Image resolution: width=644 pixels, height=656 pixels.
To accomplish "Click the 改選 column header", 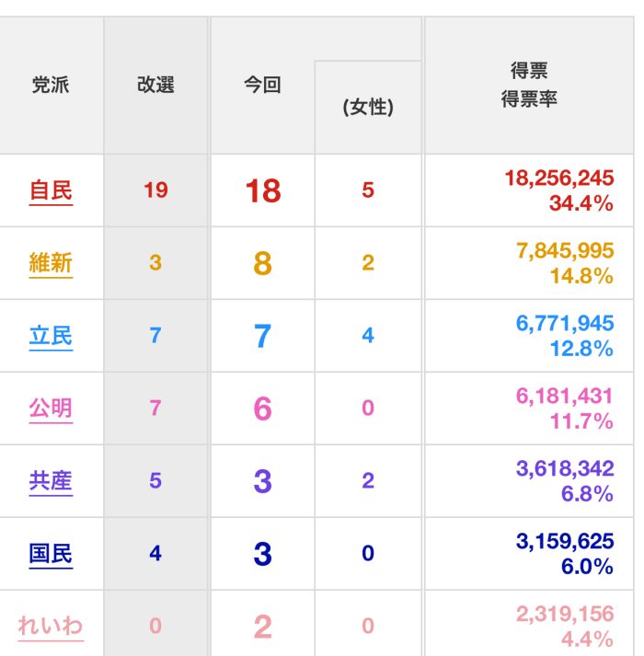I will (x=155, y=85).
